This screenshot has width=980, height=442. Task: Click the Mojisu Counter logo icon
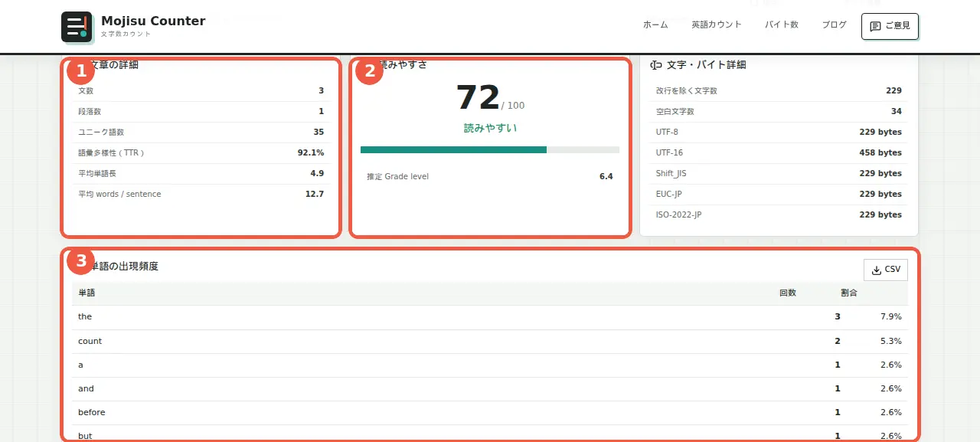tap(77, 27)
